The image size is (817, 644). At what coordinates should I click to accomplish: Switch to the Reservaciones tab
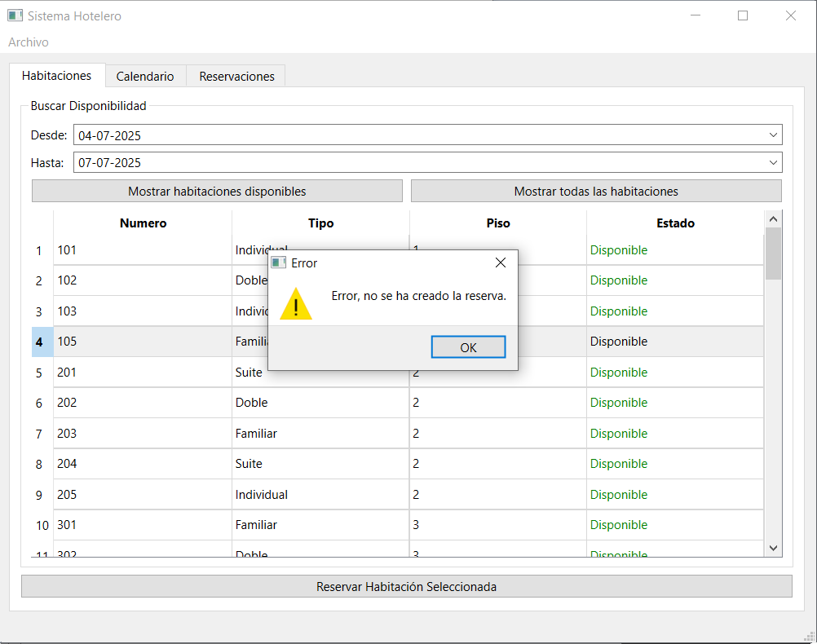(236, 76)
